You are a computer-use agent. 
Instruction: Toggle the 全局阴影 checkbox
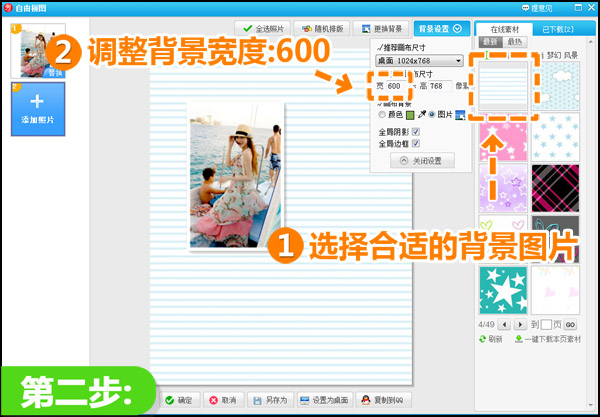click(416, 131)
